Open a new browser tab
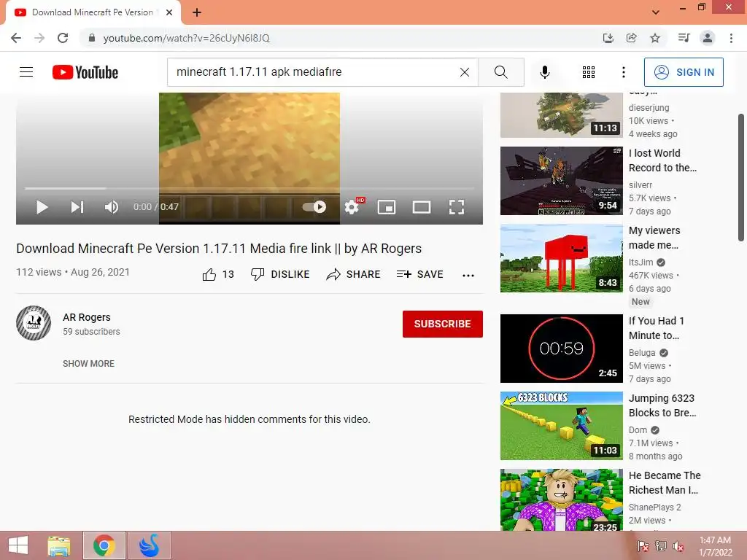This screenshot has height=560, width=747. [197, 12]
